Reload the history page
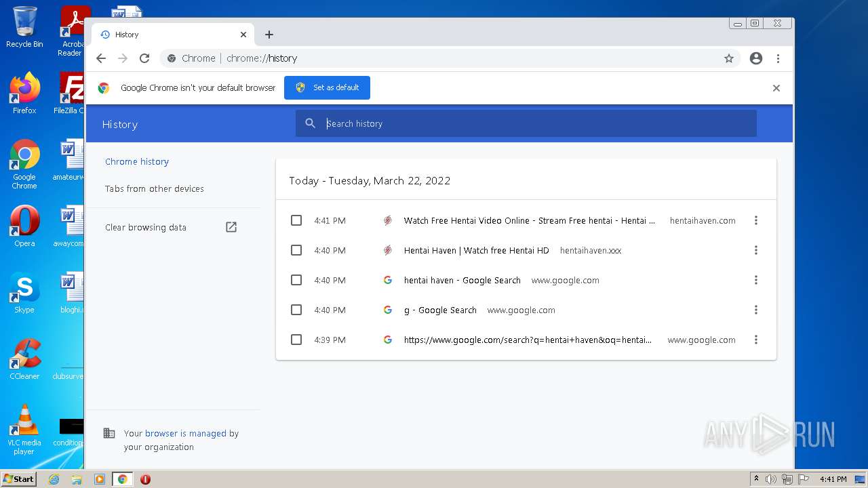 [x=144, y=58]
